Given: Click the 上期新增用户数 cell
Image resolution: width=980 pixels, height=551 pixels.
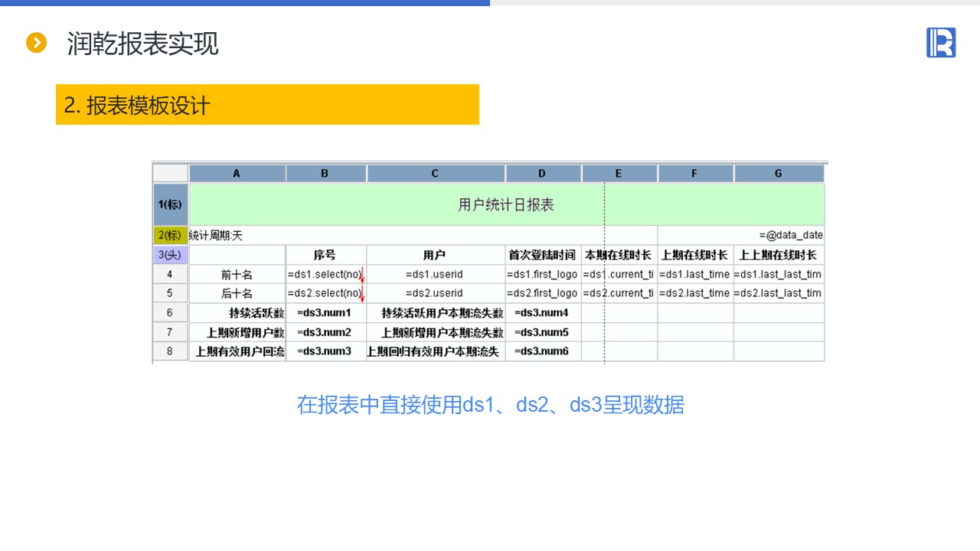Looking at the screenshot, I should pos(237,332).
